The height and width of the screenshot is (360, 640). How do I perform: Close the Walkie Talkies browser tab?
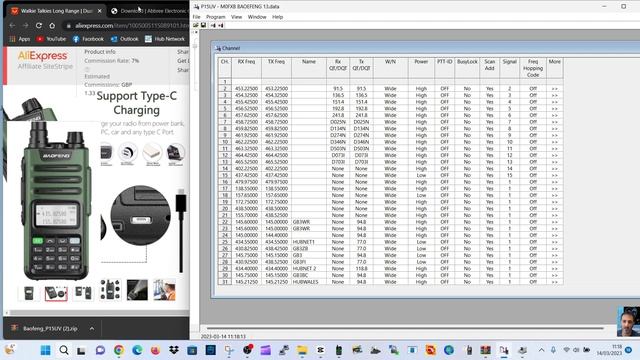(x=100, y=11)
